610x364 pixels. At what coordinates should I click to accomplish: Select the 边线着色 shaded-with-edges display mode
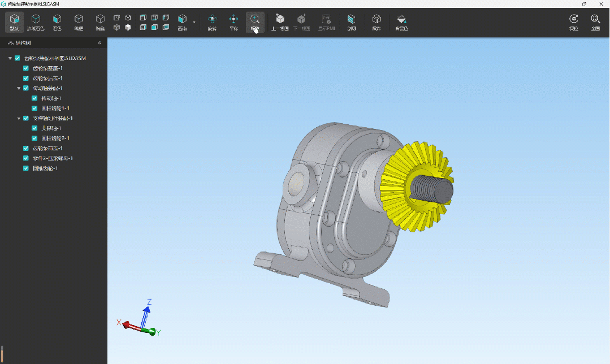tap(35, 22)
